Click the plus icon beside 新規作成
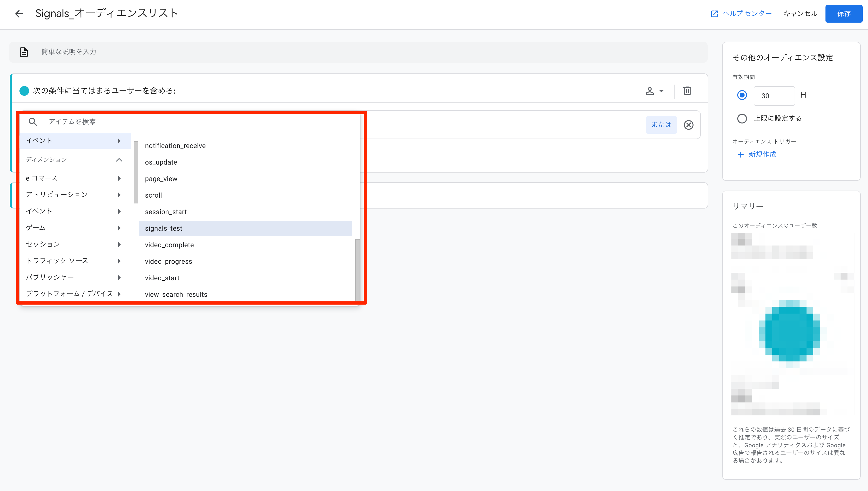 pyautogui.click(x=740, y=154)
